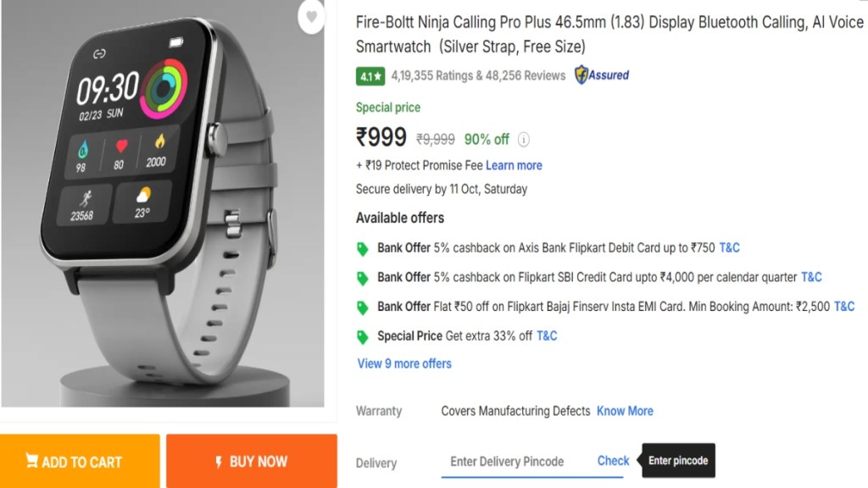Click Check to verify the pincode
Screen dimensions: 868x488
[x=613, y=461]
